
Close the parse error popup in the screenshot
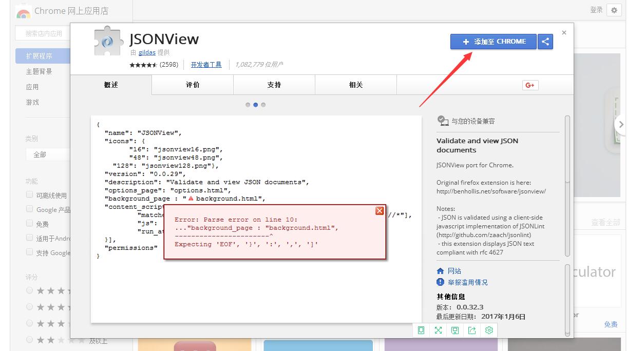click(x=380, y=210)
